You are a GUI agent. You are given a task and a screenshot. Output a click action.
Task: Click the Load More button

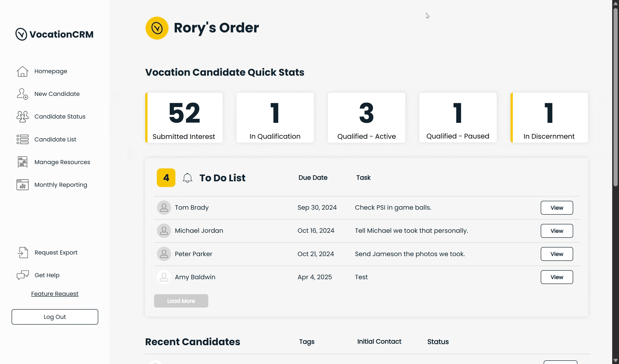181,301
